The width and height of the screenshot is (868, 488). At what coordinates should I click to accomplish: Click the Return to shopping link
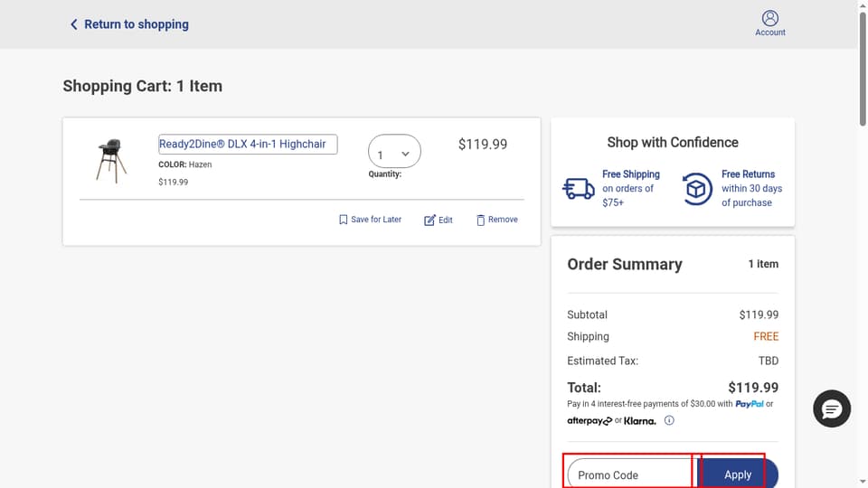point(129,24)
